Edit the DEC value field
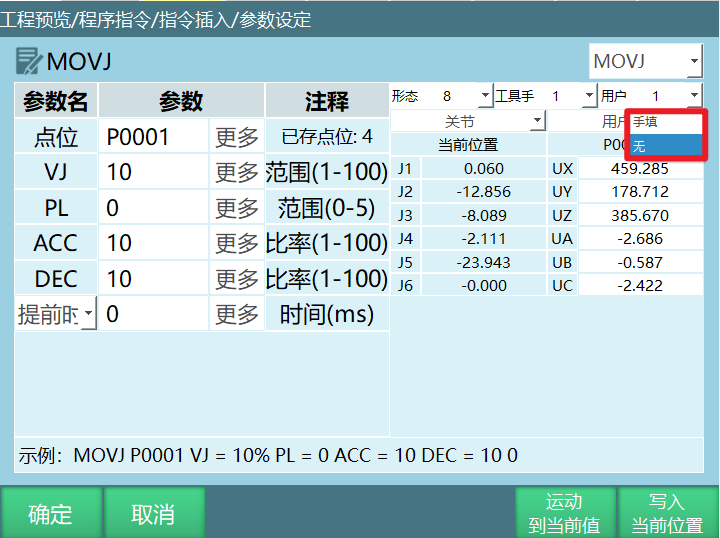The width and height of the screenshot is (720, 538). click(x=154, y=279)
